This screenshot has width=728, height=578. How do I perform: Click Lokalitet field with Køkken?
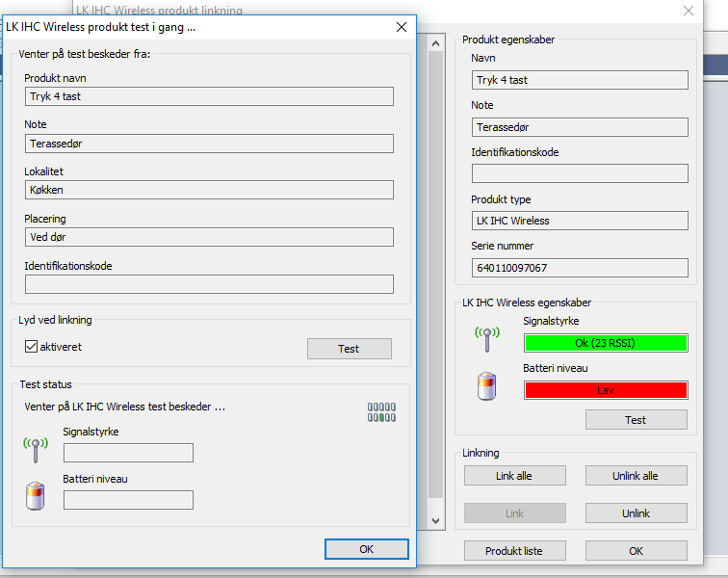209,190
